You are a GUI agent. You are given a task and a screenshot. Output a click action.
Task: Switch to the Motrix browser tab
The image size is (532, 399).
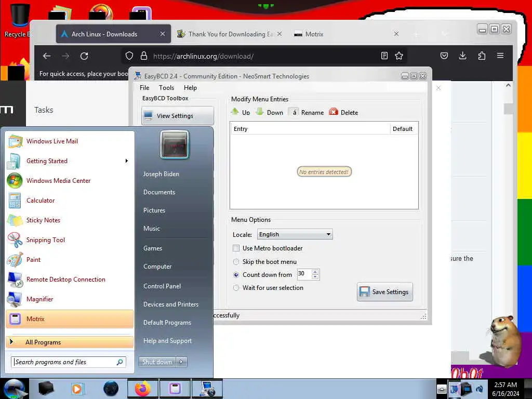[346, 34]
